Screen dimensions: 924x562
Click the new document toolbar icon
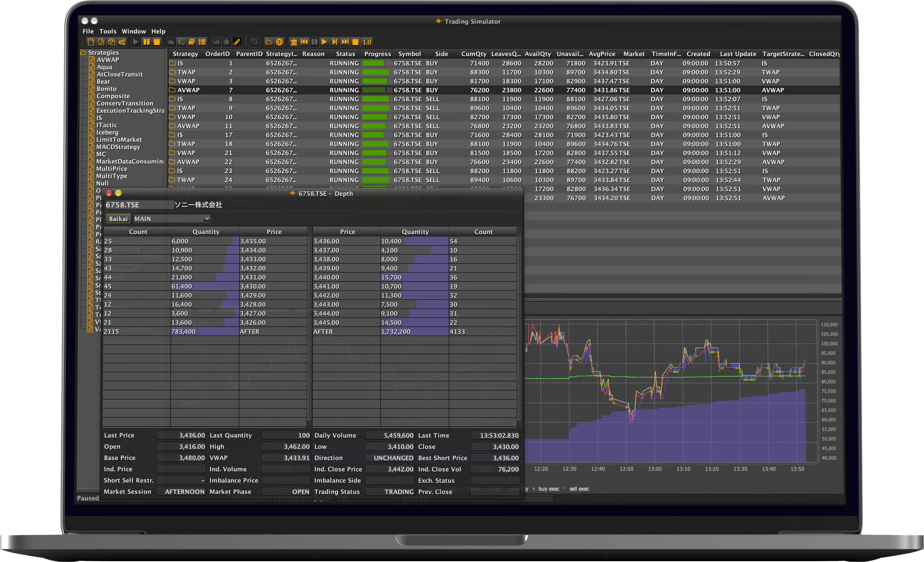click(91, 42)
